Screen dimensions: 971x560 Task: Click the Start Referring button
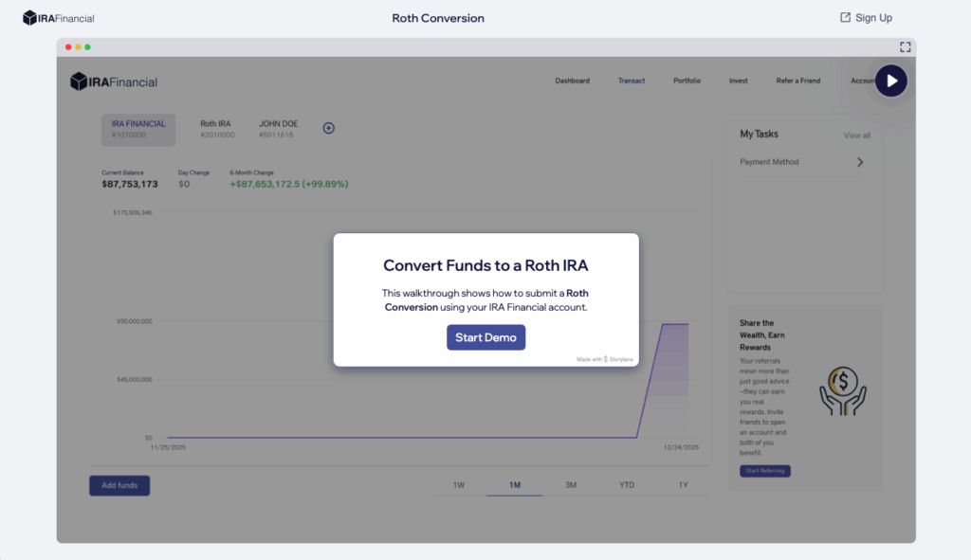coord(764,471)
